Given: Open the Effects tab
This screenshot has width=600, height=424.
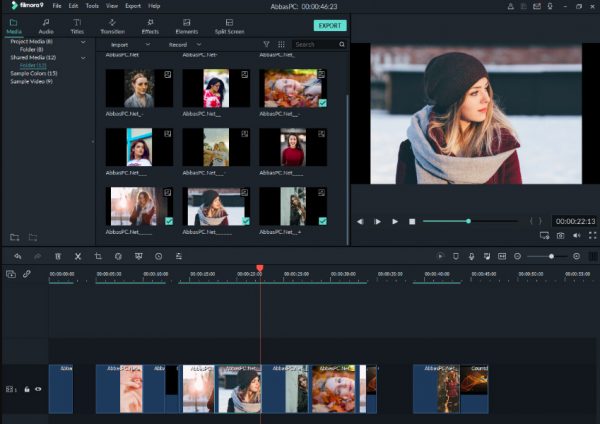Looking at the screenshot, I should [150, 26].
